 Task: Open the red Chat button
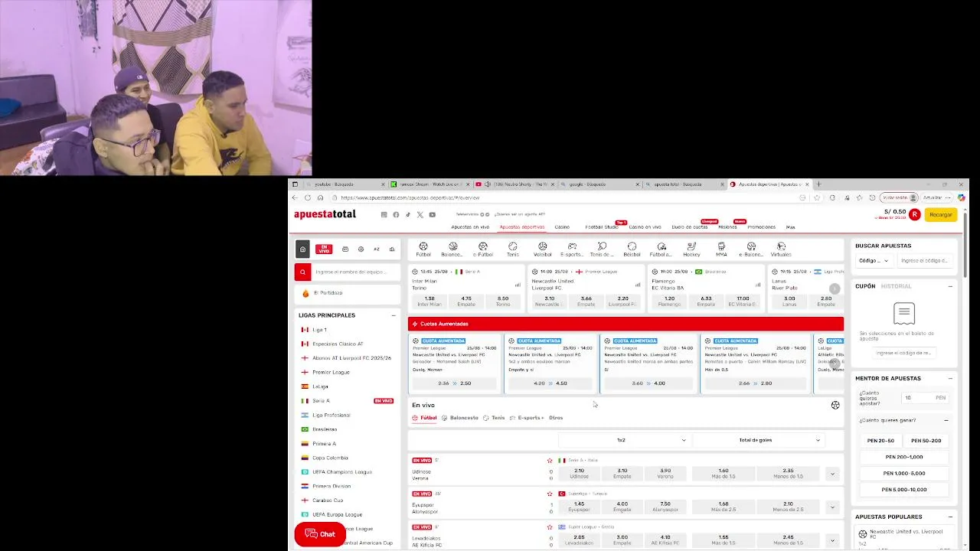tap(320, 534)
